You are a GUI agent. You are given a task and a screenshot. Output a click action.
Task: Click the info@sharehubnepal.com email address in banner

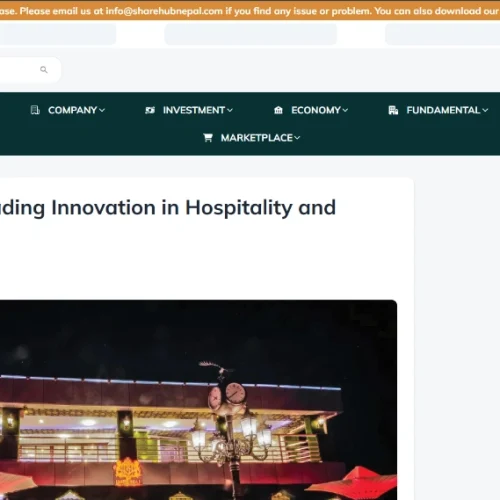click(x=164, y=11)
